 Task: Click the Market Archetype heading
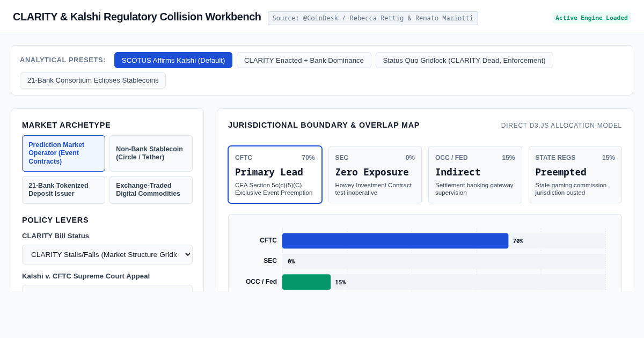[67, 125]
